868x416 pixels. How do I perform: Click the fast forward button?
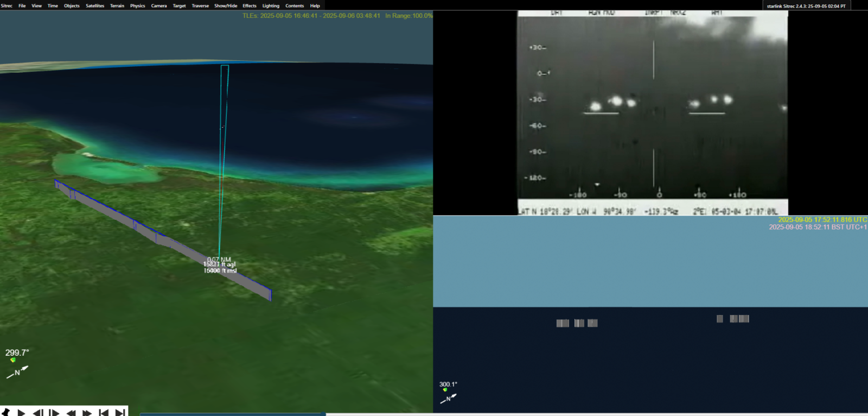pos(87,412)
